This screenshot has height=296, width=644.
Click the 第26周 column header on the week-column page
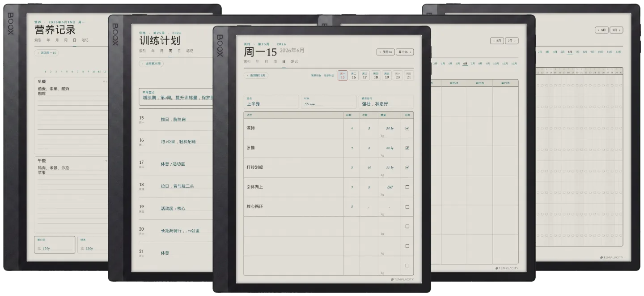coord(479,83)
